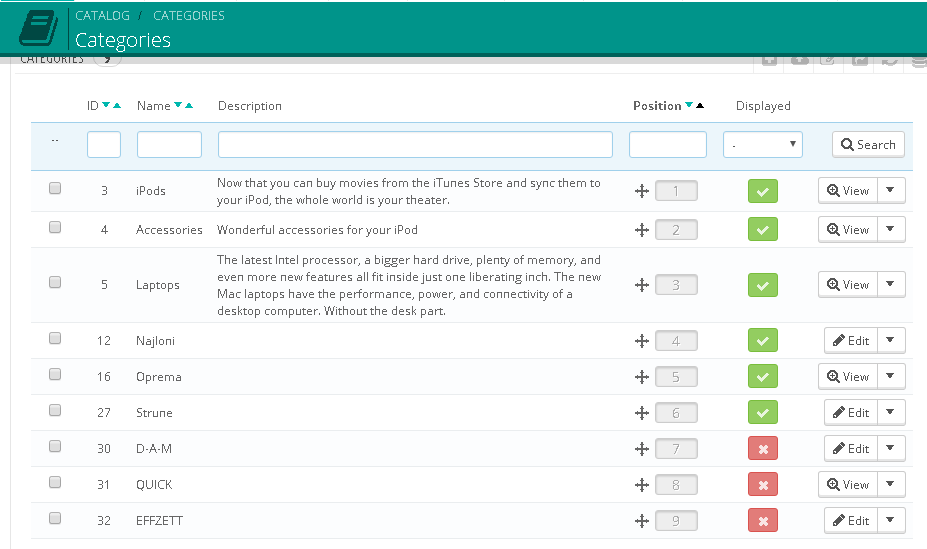Sort Position column ascending arrow
The height and width of the screenshot is (549, 927).
coord(700,105)
